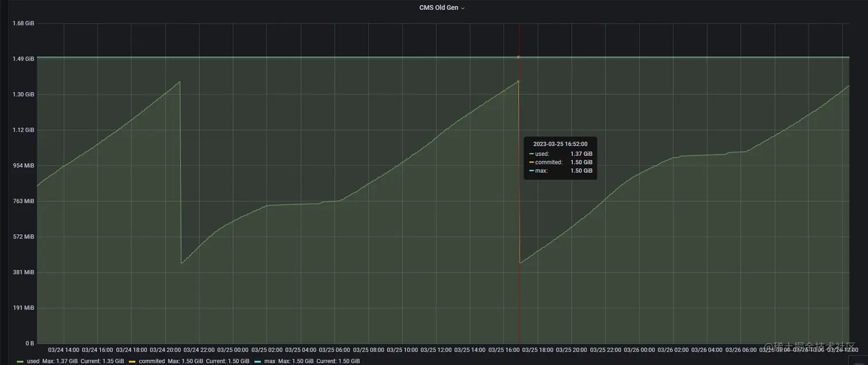This screenshot has height=365, width=868.
Task: Click the 03/24 16:00 x-axis label
Action: [x=98, y=350]
